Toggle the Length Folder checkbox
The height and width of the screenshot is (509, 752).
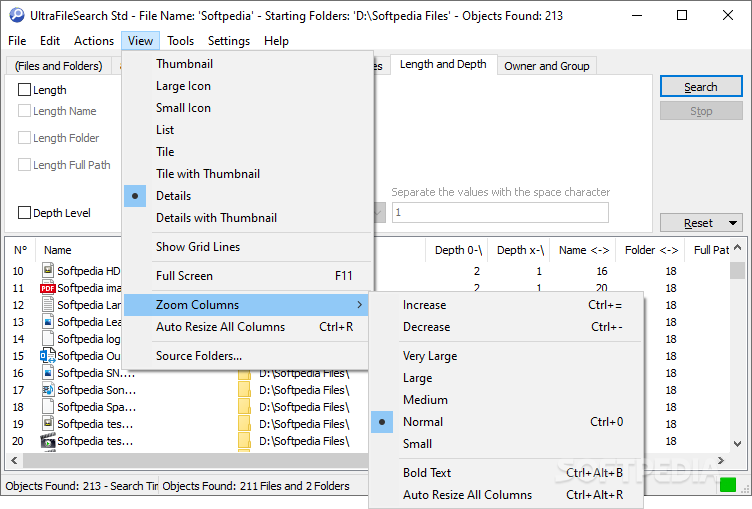24,138
